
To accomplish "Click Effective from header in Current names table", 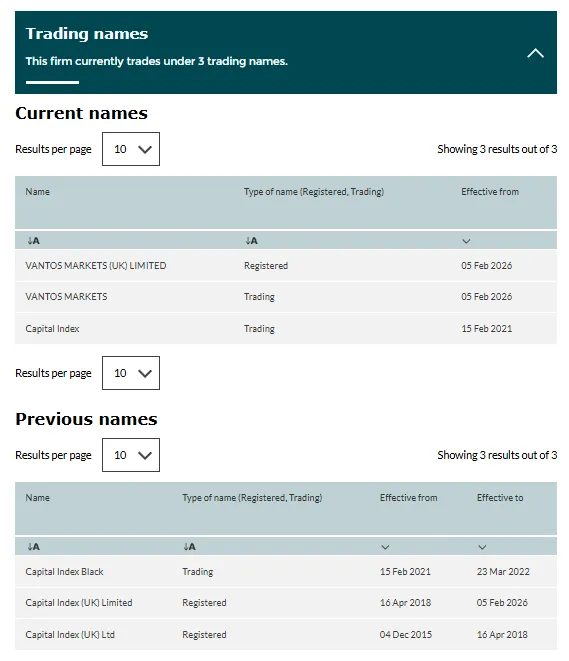I will pos(490,192).
